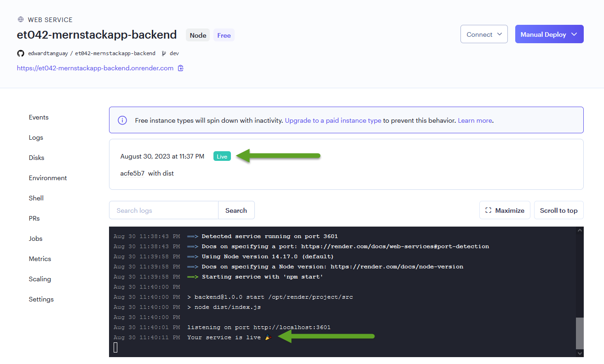This screenshot has height=364, width=604.
Task: Click the info icon in banner
Action: [x=122, y=120]
